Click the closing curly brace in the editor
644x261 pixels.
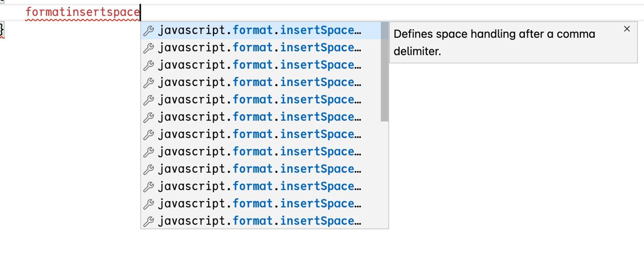coord(2,30)
